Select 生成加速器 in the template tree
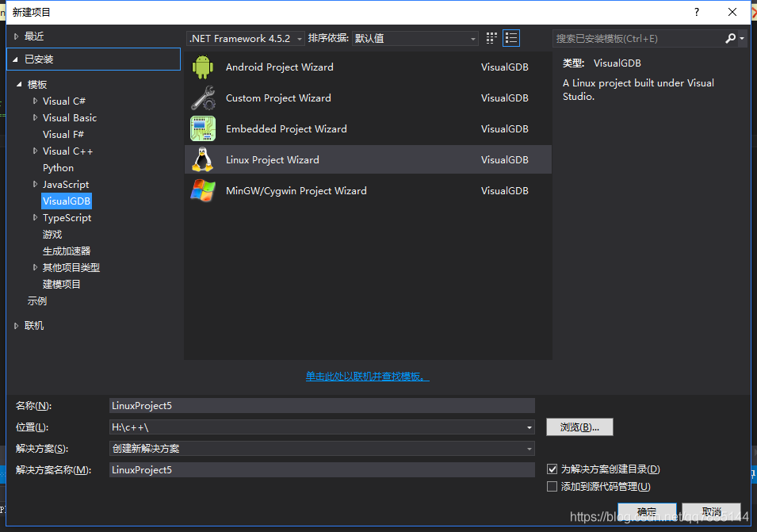Viewport: 757px width, 532px height. [67, 251]
